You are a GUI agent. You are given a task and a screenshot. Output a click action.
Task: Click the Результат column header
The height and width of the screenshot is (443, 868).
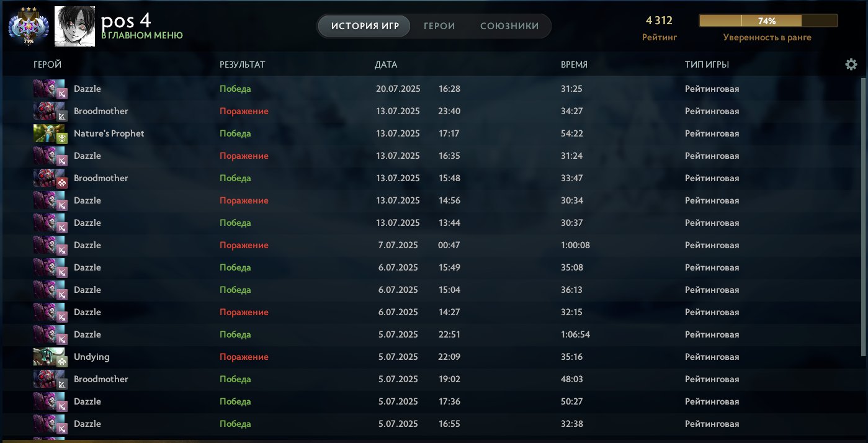pos(243,65)
